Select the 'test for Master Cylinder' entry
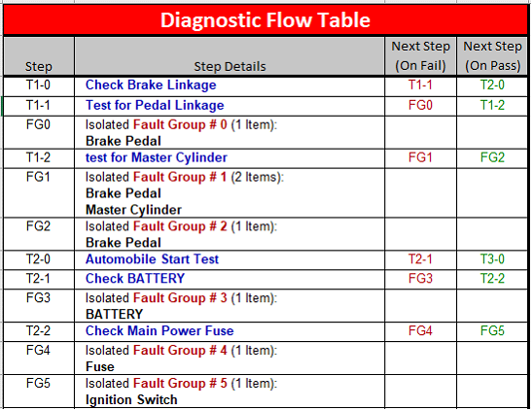The height and width of the screenshot is (410, 532). point(156,157)
